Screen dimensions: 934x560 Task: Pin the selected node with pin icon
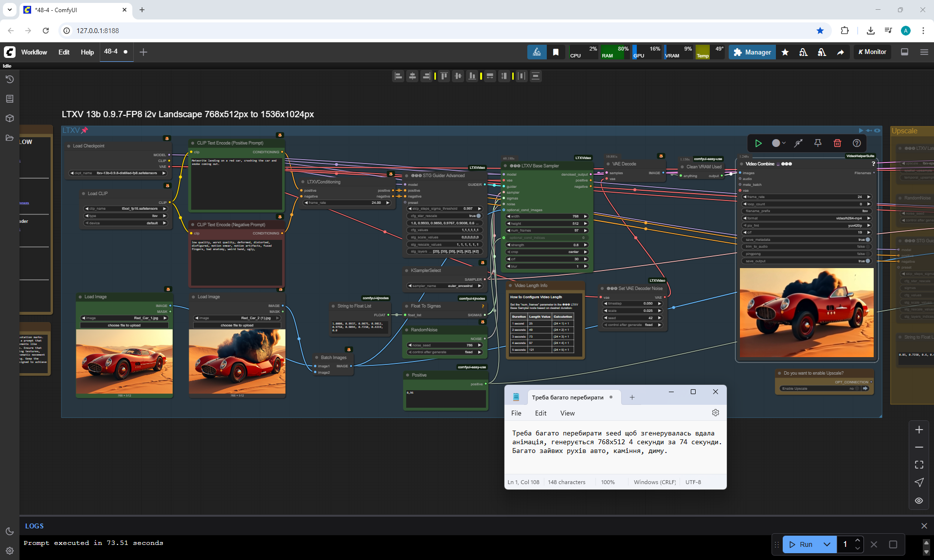(x=818, y=143)
